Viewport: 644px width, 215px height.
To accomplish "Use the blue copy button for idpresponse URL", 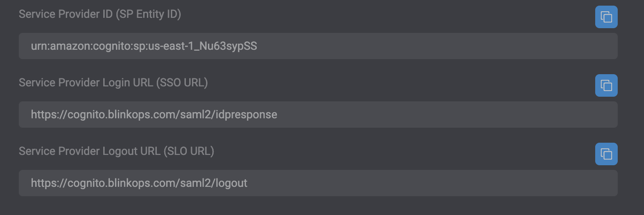I will coord(606,85).
